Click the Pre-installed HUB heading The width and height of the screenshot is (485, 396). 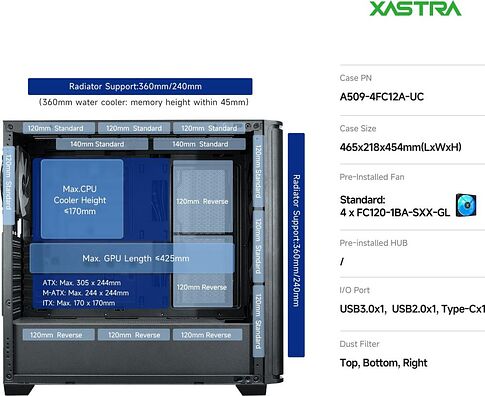(x=373, y=243)
